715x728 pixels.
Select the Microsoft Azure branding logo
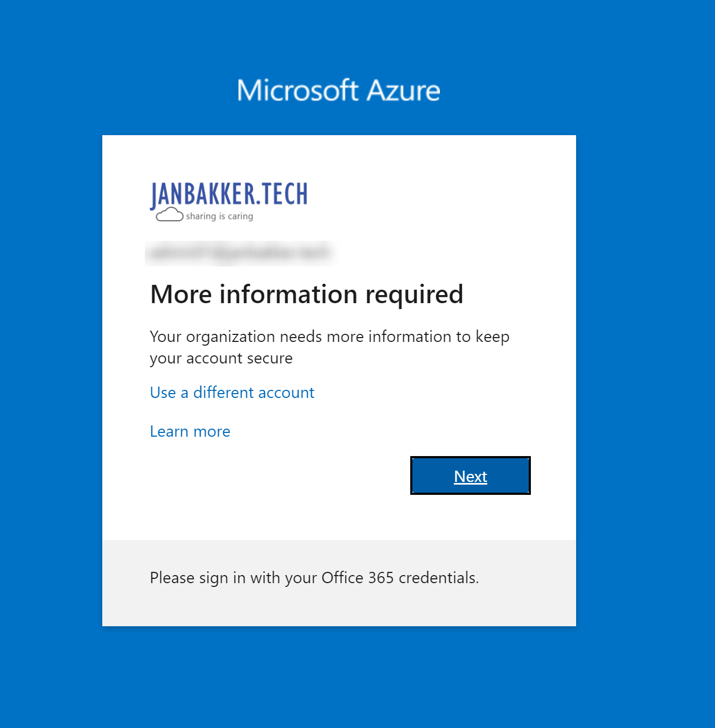pos(338,90)
